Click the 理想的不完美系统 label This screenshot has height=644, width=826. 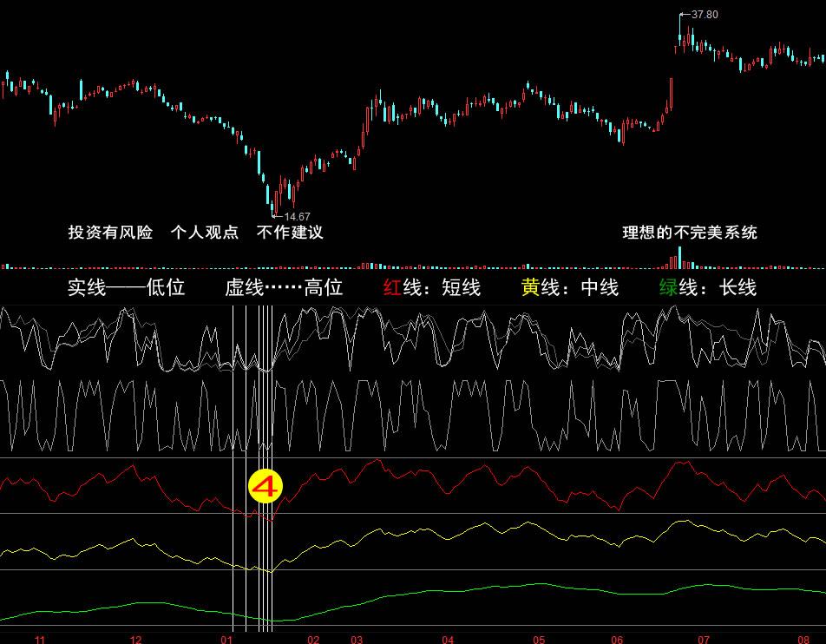point(690,233)
